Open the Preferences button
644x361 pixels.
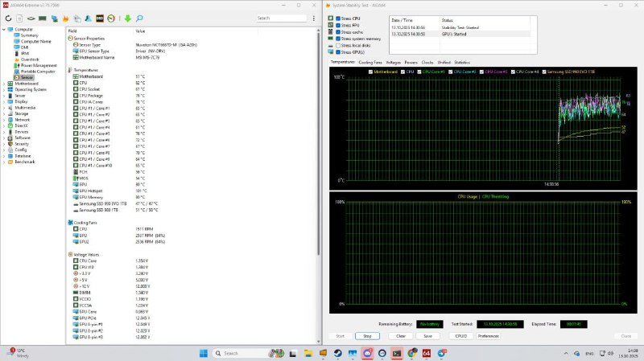point(488,336)
